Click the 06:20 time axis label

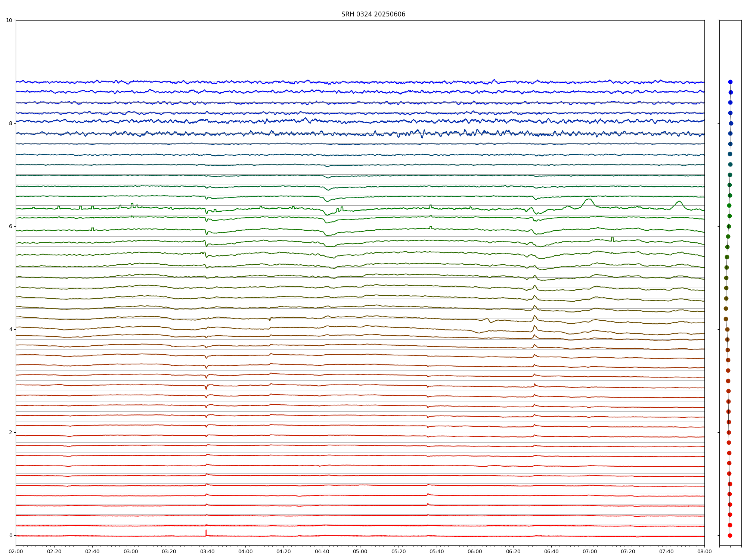tap(513, 551)
